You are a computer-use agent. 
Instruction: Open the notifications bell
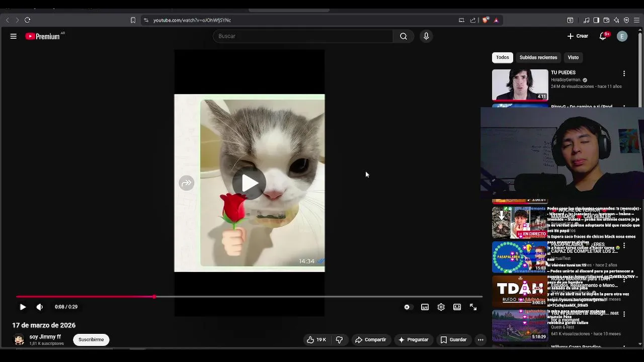pyautogui.click(x=603, y=36)
